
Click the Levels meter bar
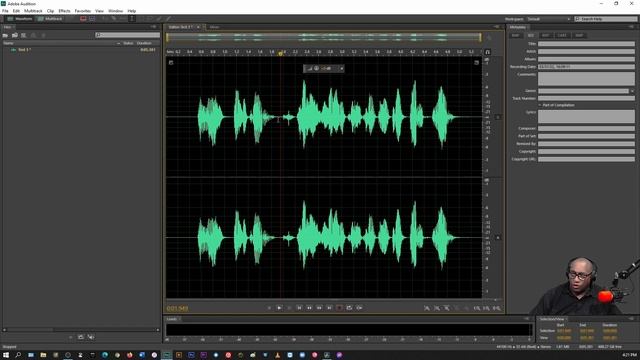[x=349, y=329]
